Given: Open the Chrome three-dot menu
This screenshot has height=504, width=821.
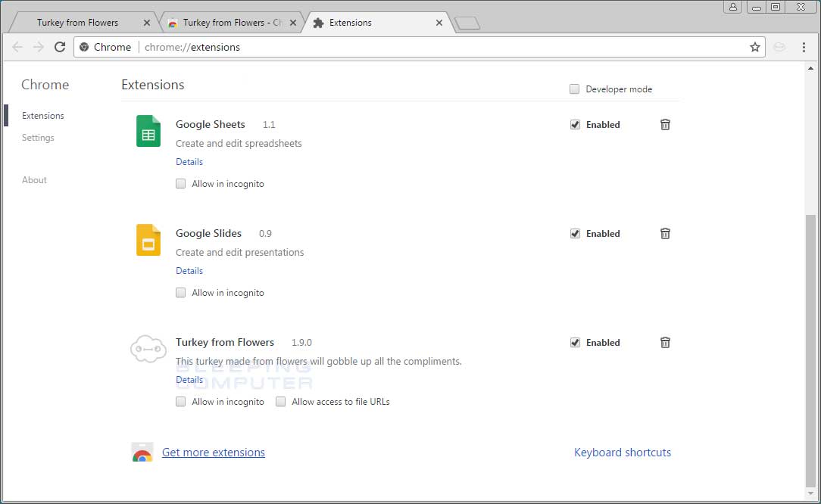Looking at the screenshot, I should click(x=804, y=47).
